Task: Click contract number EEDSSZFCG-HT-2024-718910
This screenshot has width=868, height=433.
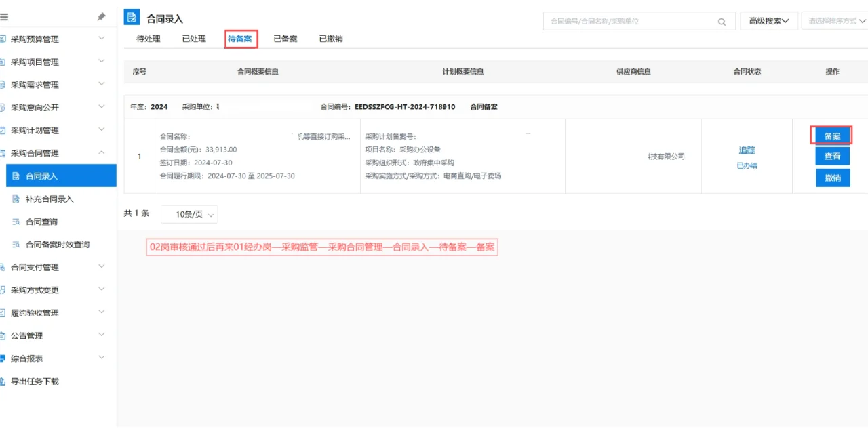Action: click(x=405, y=107)
